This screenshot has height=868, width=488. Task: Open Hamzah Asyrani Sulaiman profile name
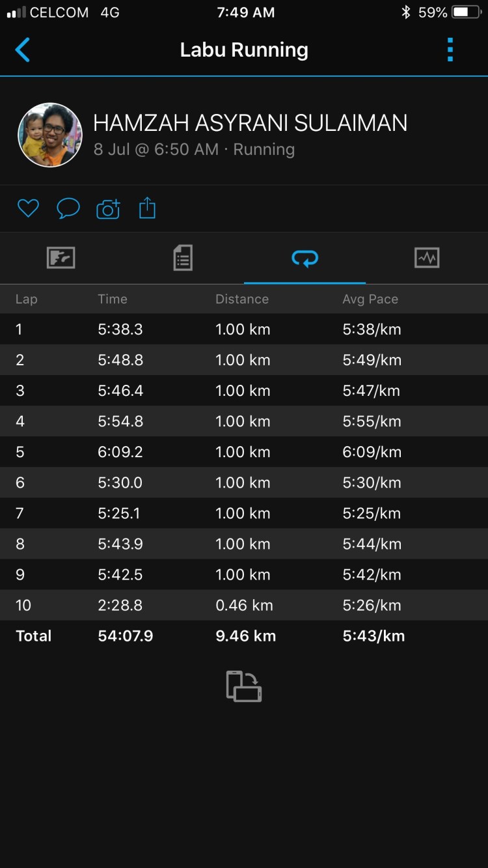(250, 123)
